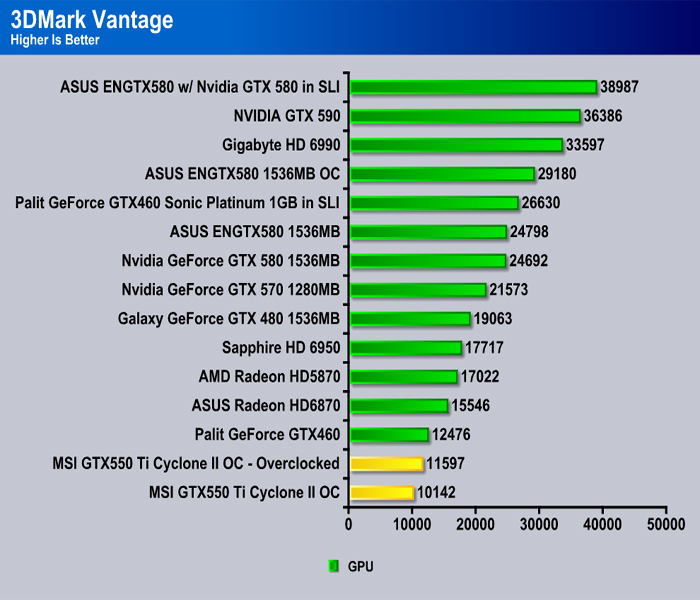Click the 20000 axis tick label

[x=475, y=524]
